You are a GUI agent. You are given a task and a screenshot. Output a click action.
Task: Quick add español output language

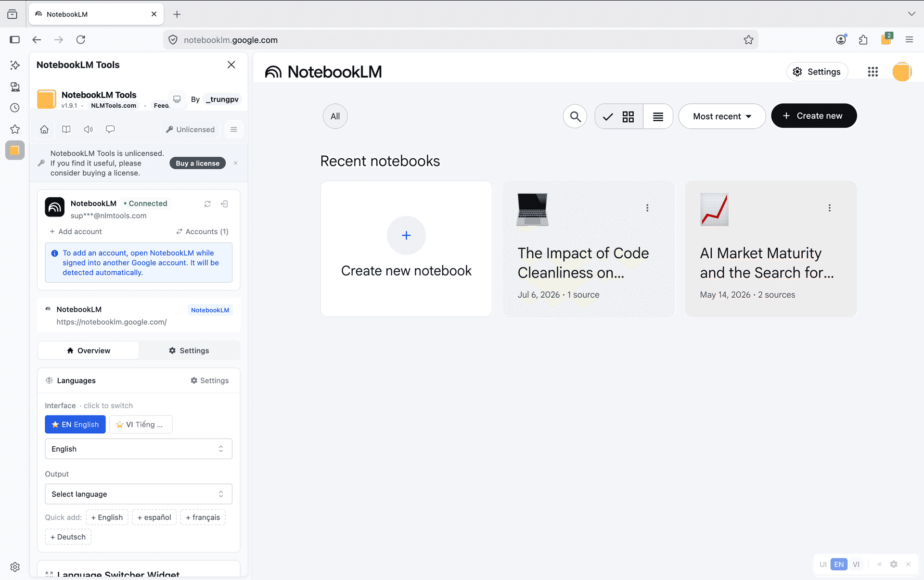(154, 517)
